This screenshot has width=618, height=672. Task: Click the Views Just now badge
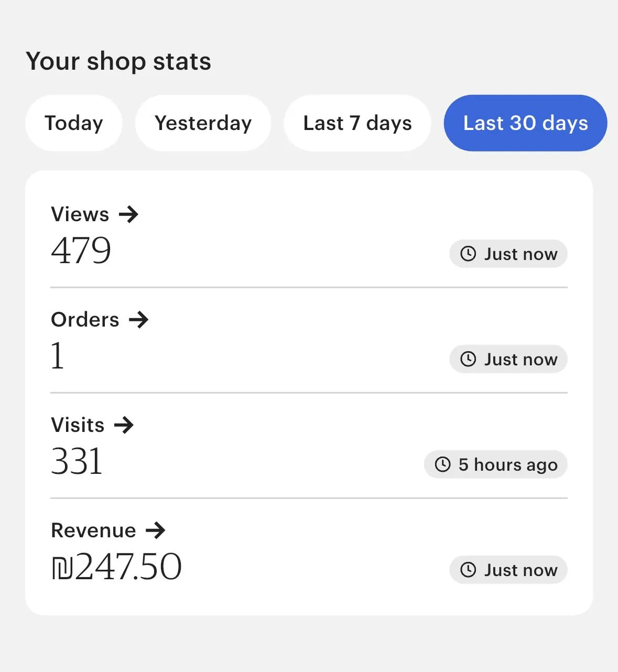[508, 254]
